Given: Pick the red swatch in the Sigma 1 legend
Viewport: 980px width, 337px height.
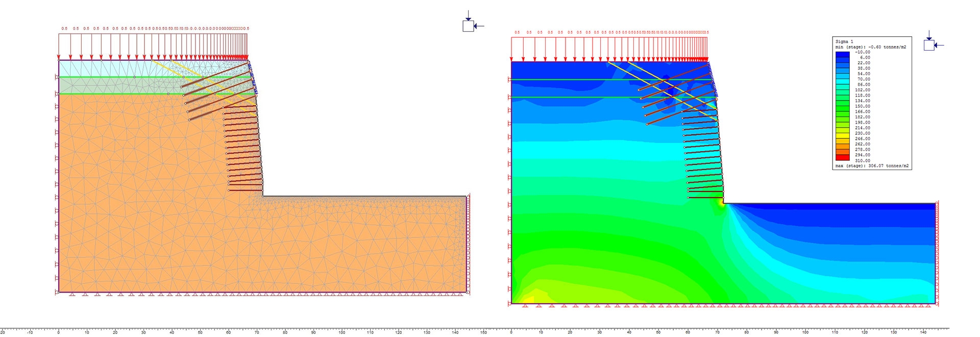Looking at the screenshot, I should pos(842,157).
